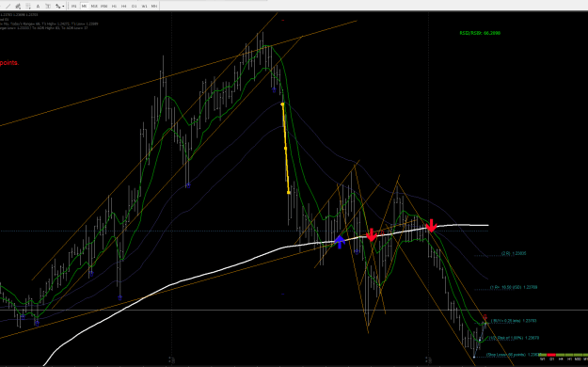Switch chart to H1 timeframe
This screenshot has height=367, width=588.
(x=114, y=6)
